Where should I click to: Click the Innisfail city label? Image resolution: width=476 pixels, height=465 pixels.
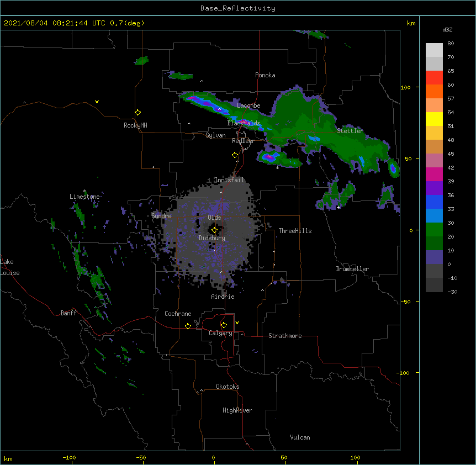tap(229, 180)
